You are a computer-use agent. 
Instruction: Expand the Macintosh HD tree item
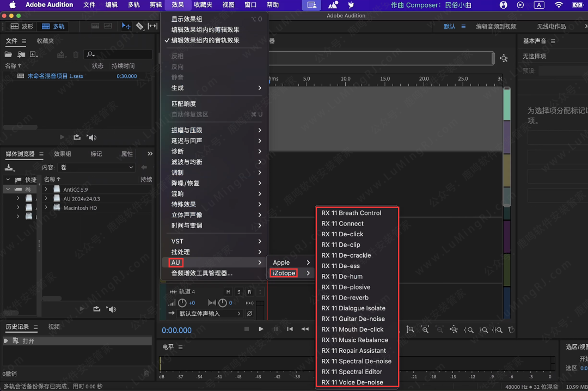coord(47,208)
